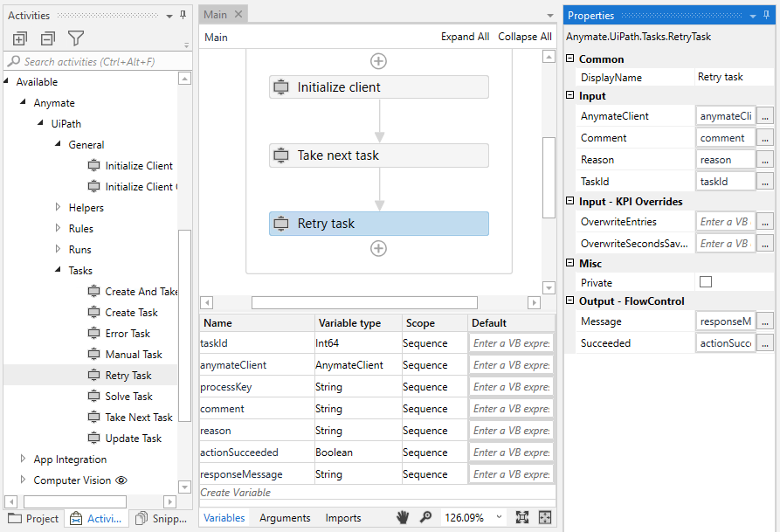Screen dimensions: 780x532
Task: Toggle the overview minimap icon
Action: pyautogui.click(x=545, y=517)
